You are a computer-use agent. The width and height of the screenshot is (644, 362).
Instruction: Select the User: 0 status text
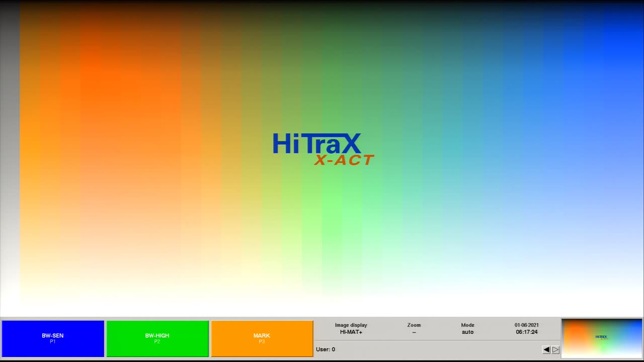[x=326, y=349]
